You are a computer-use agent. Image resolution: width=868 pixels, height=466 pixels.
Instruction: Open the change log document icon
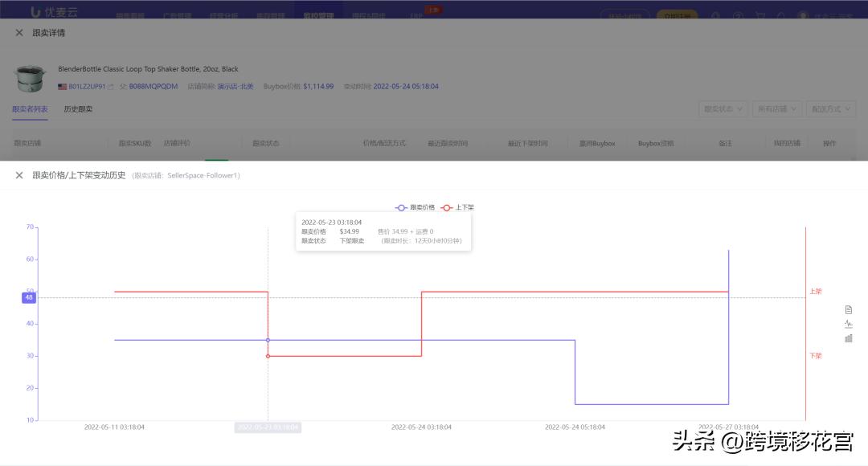pos(849,309)
